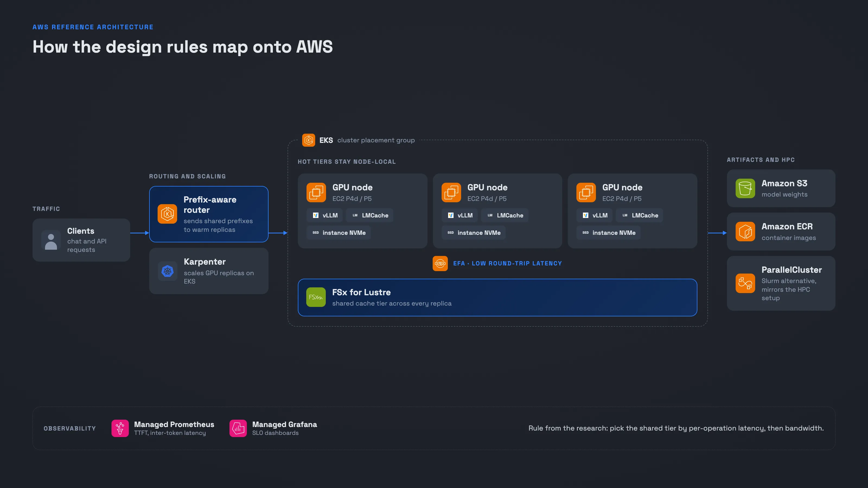
Task: Click 'chat and API requests' text
Action: point(87,246)
